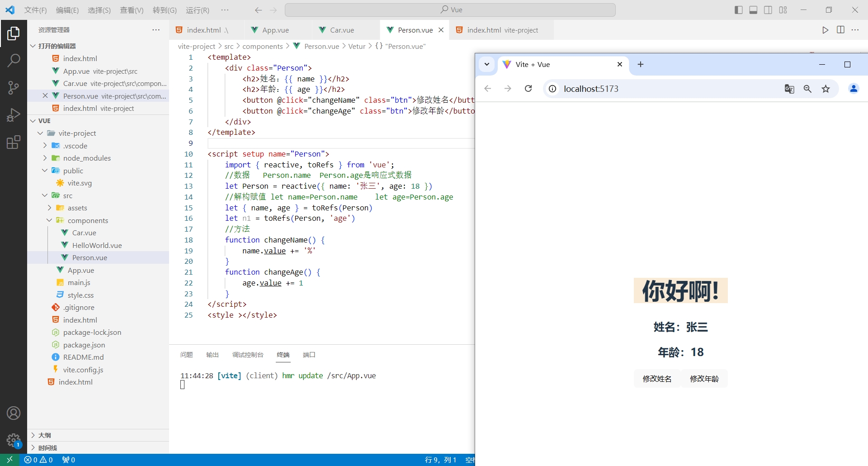Viewport: 868px width, 466px height.
Task: Expand the assets folder
Action: pyautogui.click(x=49, y=208)
